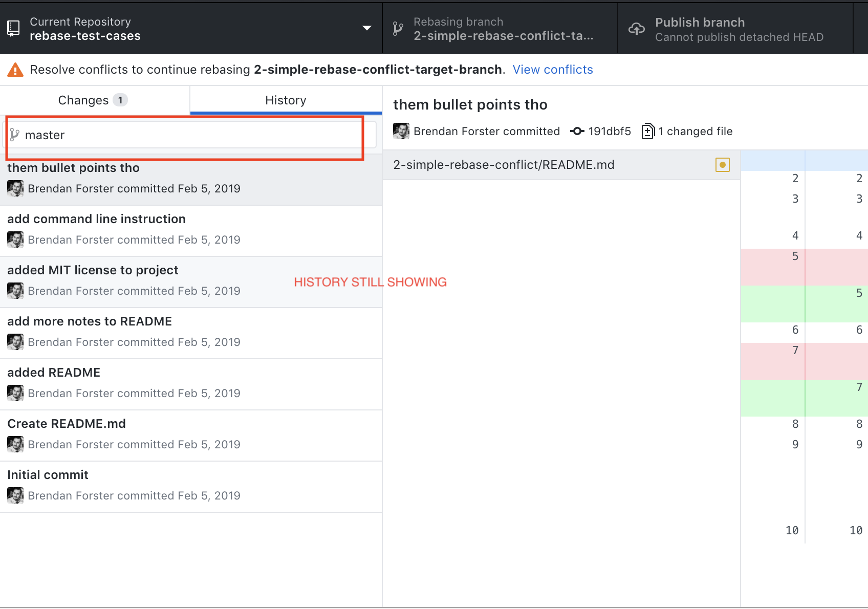
Task: Switch to the Changes tab
Action: (92, 100)
